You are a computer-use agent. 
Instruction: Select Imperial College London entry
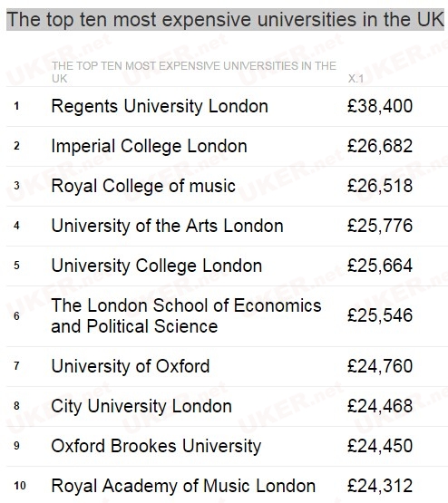click(150, 146)
